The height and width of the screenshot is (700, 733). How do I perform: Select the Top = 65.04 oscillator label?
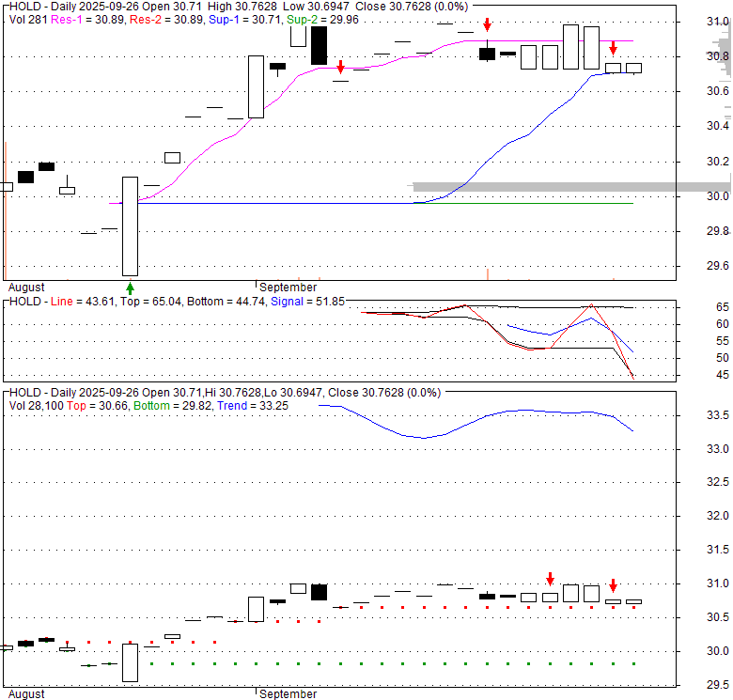pos(150,302)
